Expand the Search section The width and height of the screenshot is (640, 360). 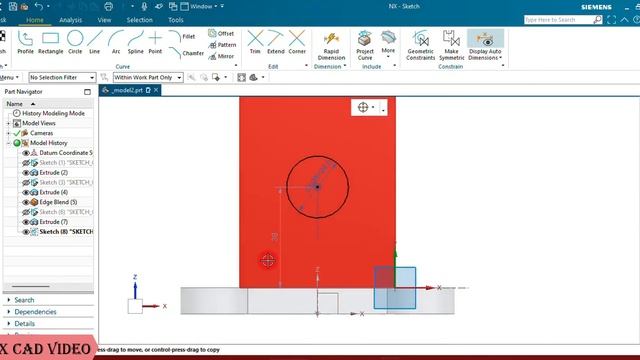[9, 300]
